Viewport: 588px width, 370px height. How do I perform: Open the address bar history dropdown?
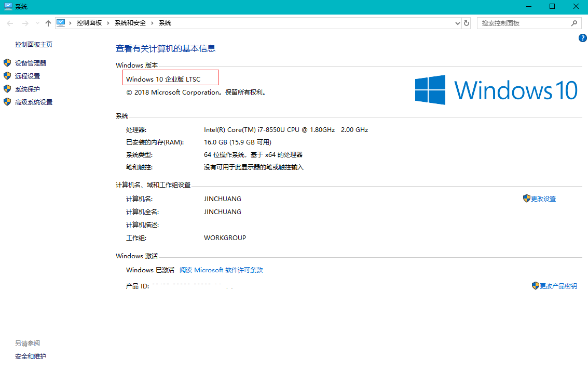[458, 23]
